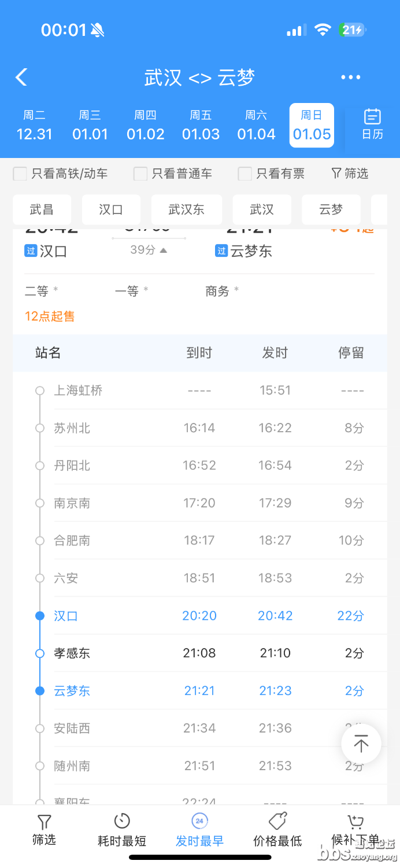This screenshot has width=400, height=868.
Task: Tap the scroll-to-top arrow button
Action: tap(361, 744)
